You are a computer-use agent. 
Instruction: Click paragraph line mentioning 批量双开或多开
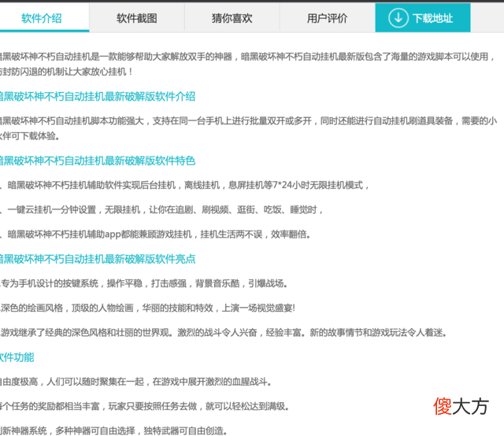coord(249,121)
